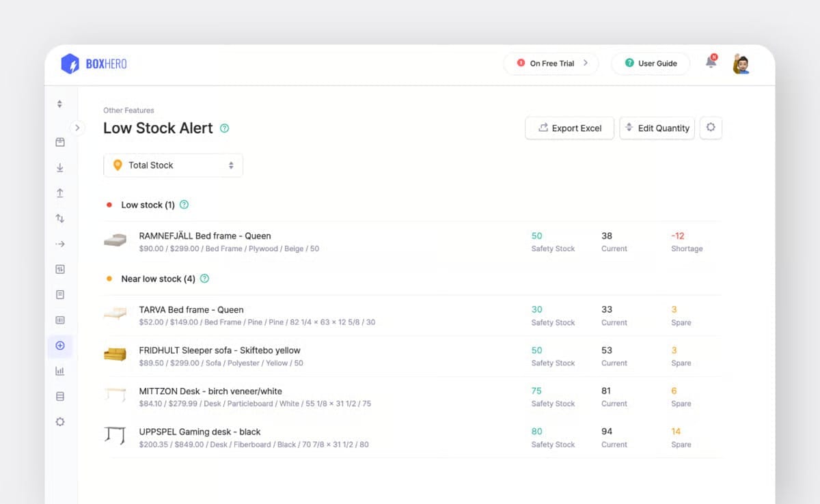The height and width of the screenshot is (504, 820).
Task: Click help icon next to Low Stock Alert title
Action: click(224, 128)
